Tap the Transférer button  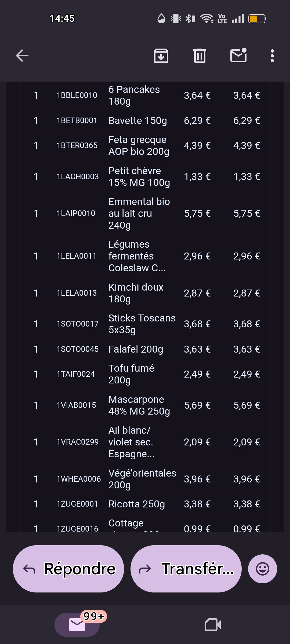click(x=186, y=569)
